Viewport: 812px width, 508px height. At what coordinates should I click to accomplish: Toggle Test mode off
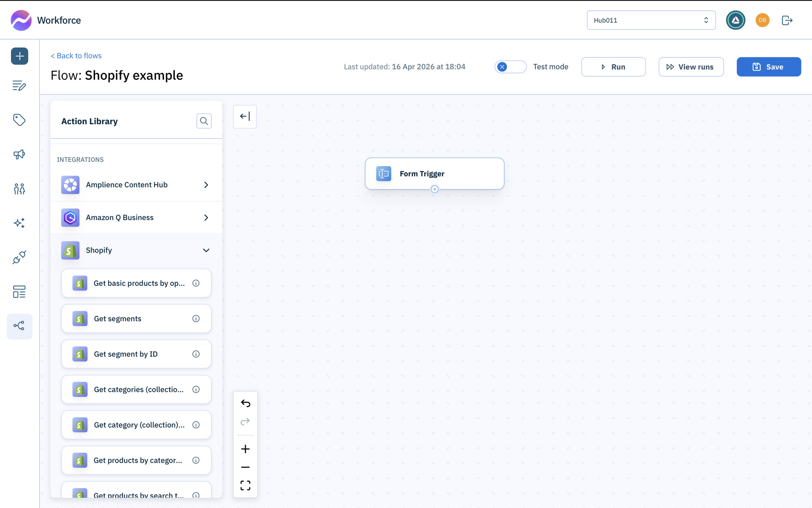click(510, 66)
